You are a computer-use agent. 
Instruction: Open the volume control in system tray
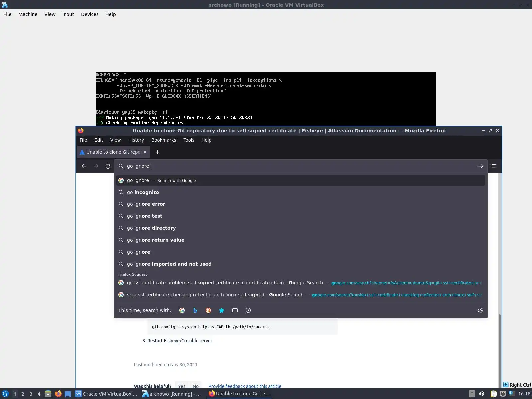[x=481, y=394]
